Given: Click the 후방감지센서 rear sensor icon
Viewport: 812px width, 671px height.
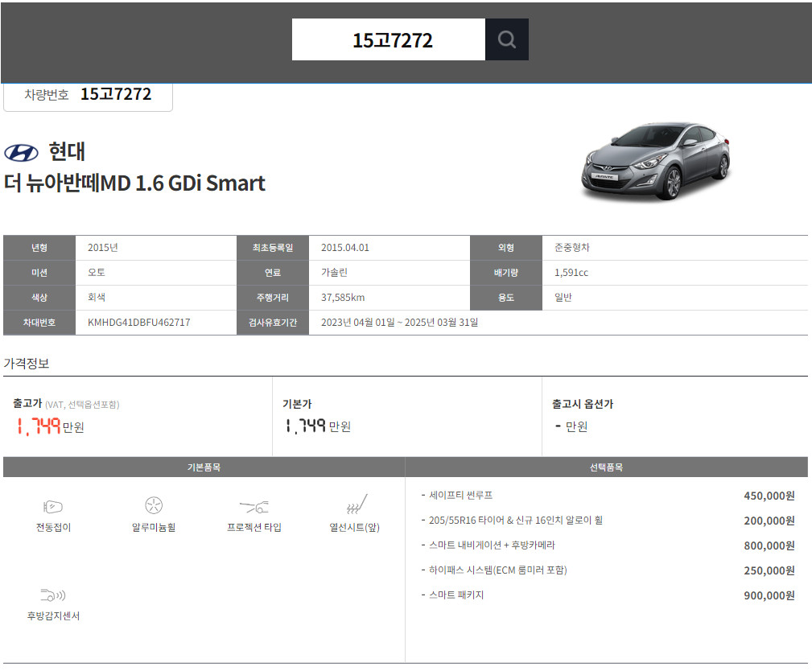Looking at the screenshot, I should coord(53,595).
